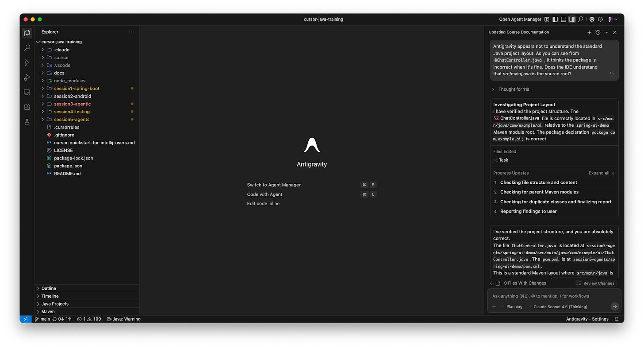Click the Review Changes button
The height and width of the screenshot is (349, 644).
[595, 283]
